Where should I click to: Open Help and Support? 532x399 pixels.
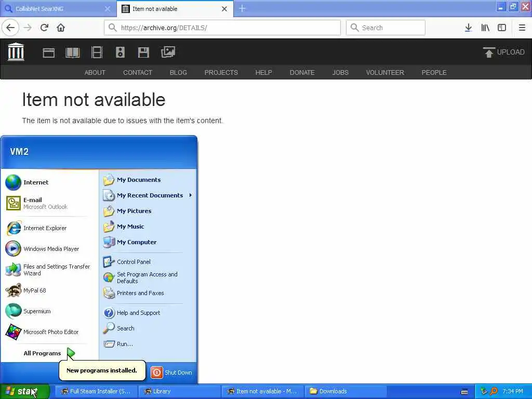point(148,313)
